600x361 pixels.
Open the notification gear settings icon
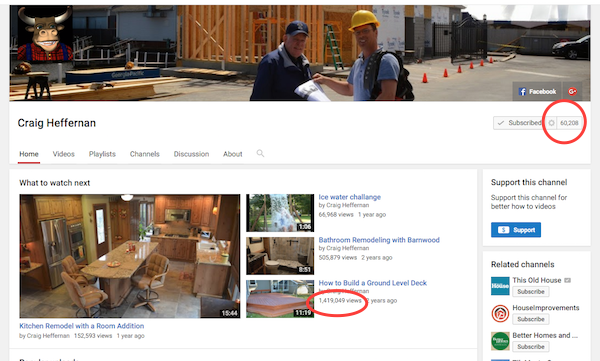pos(551,123)
